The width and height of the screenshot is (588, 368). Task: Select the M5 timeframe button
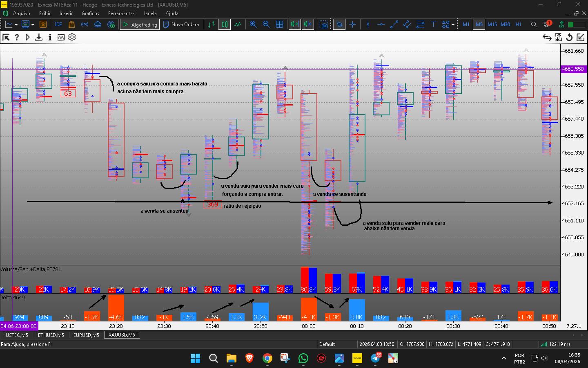click(x=479, y=25)
